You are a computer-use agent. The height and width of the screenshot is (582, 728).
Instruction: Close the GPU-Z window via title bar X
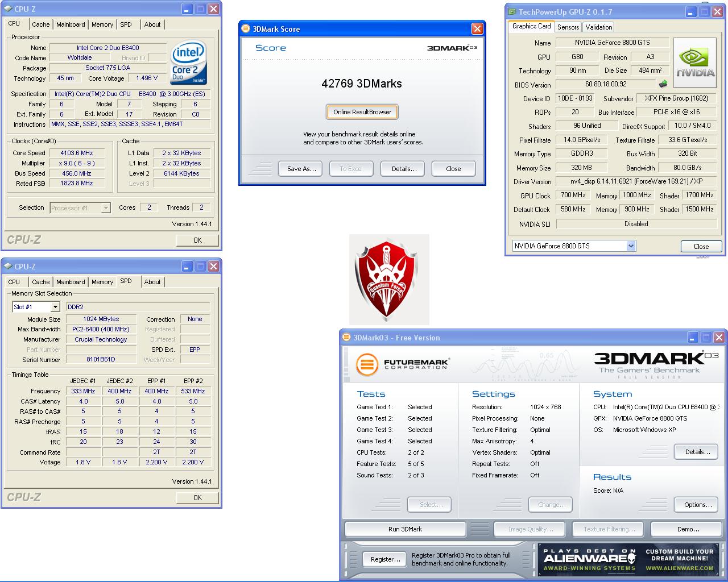pyautogui.click(x=717, y=11)
